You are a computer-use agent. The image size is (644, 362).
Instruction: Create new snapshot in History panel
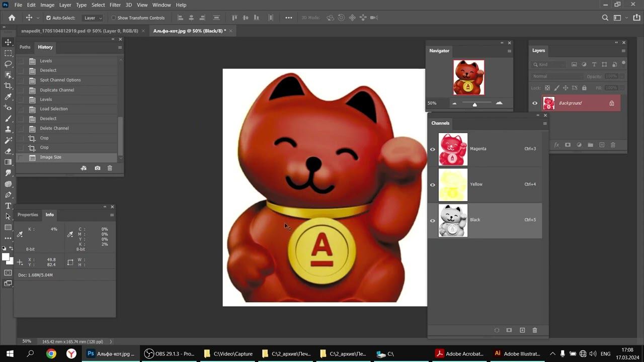[97, 168]
